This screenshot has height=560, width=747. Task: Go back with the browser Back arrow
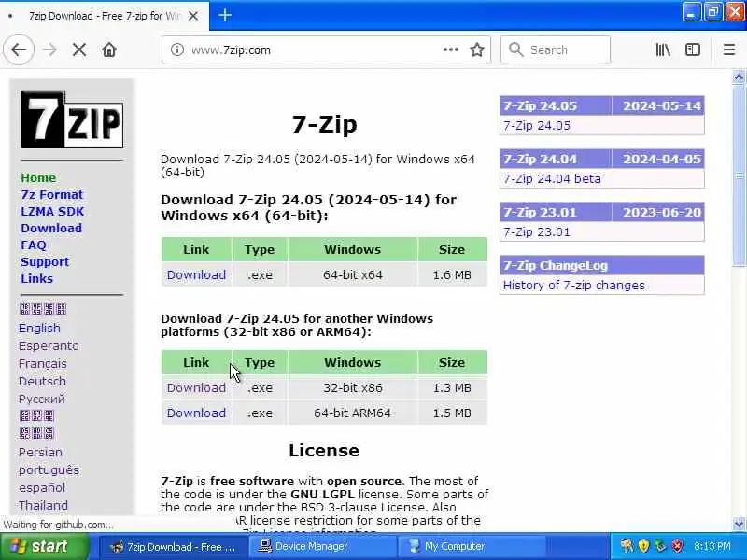point(19,49)
